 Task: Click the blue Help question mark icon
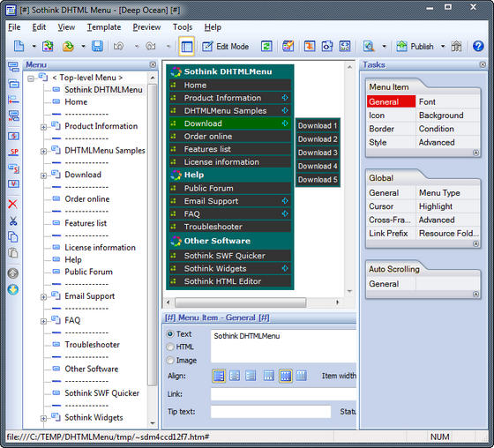pyautogui.click(x=478, y=47)
